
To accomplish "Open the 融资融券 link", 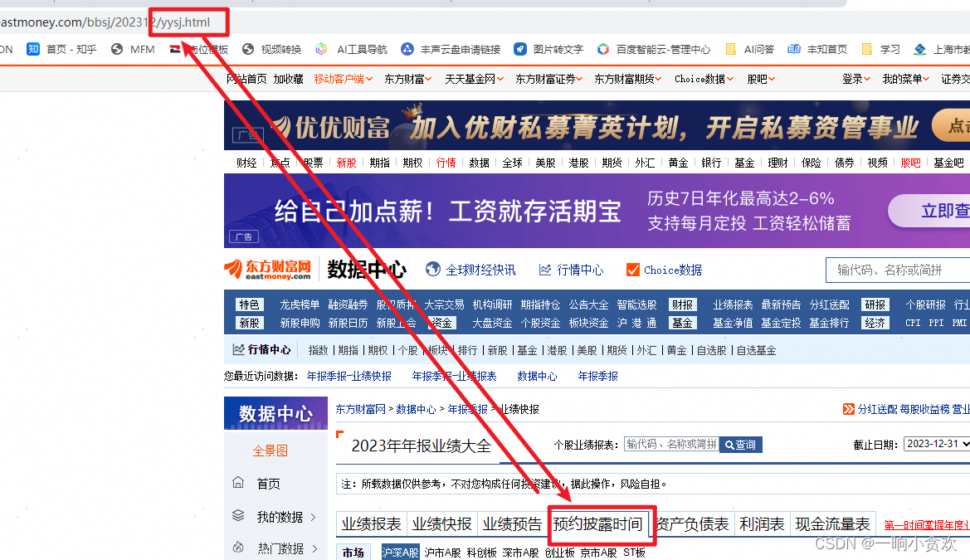I will 348,304.
